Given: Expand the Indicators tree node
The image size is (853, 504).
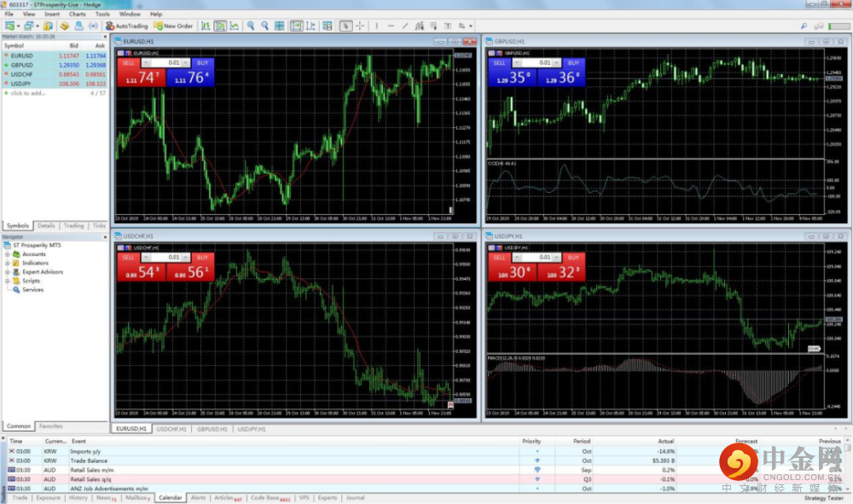Looking at the screenshot, I should click(7, 264).
